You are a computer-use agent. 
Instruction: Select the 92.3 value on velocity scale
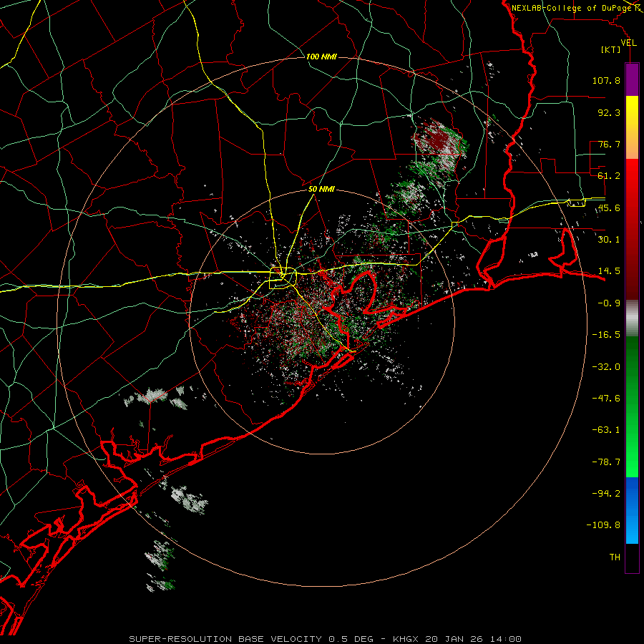pos(609,112)
